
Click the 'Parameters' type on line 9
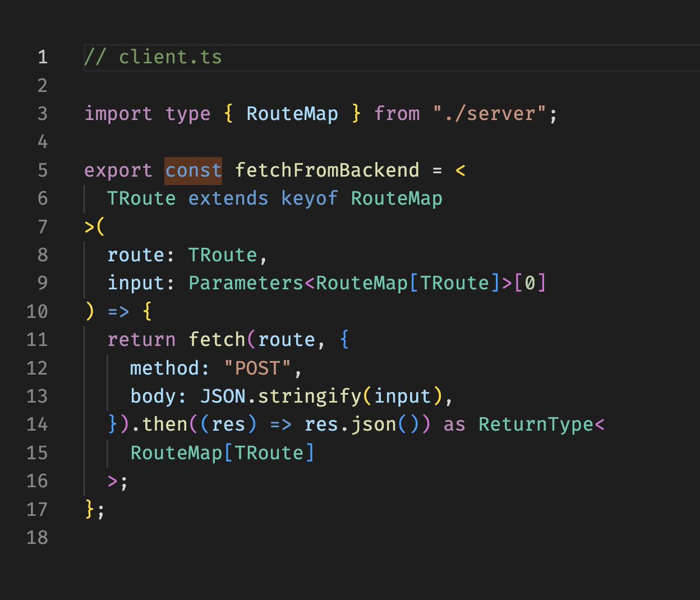click(x=246, y=283)
